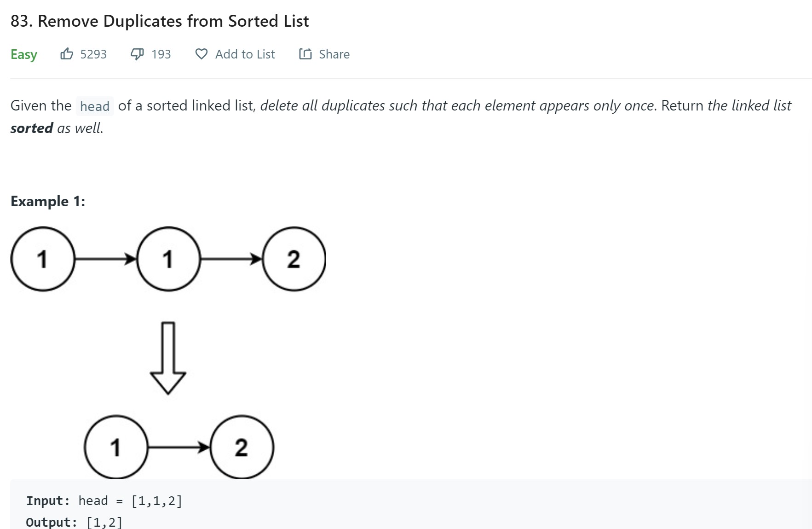This screenshot has height=529, width=812.
Task: Click the Easy difficulty label
Action: [x=24, y=54]
